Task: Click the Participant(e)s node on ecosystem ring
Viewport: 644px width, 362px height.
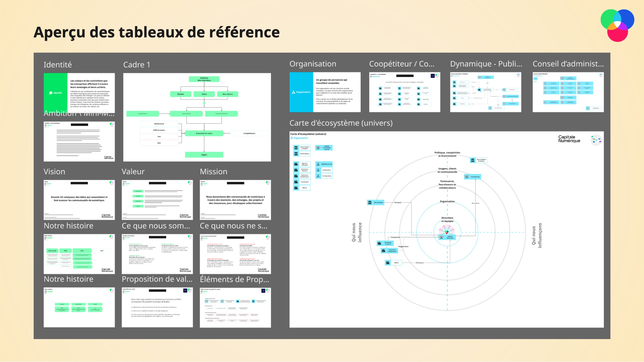Action: (472, 177)
